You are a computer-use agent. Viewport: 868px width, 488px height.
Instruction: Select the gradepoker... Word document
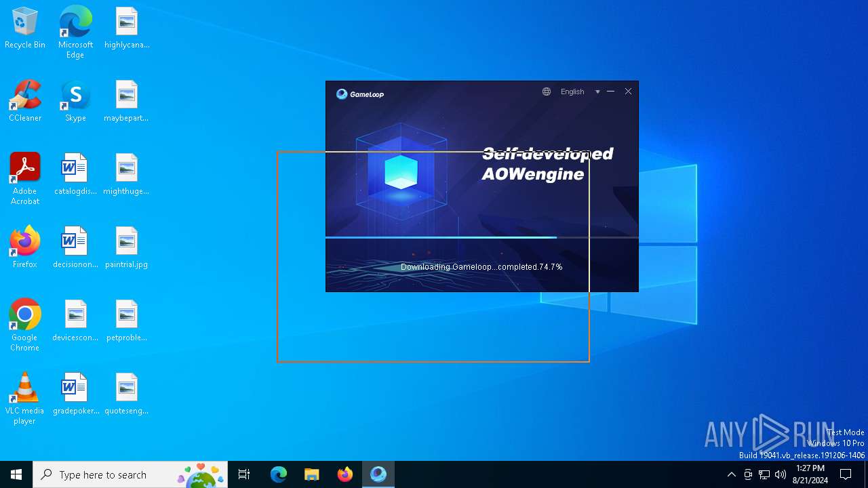(75, 394)
